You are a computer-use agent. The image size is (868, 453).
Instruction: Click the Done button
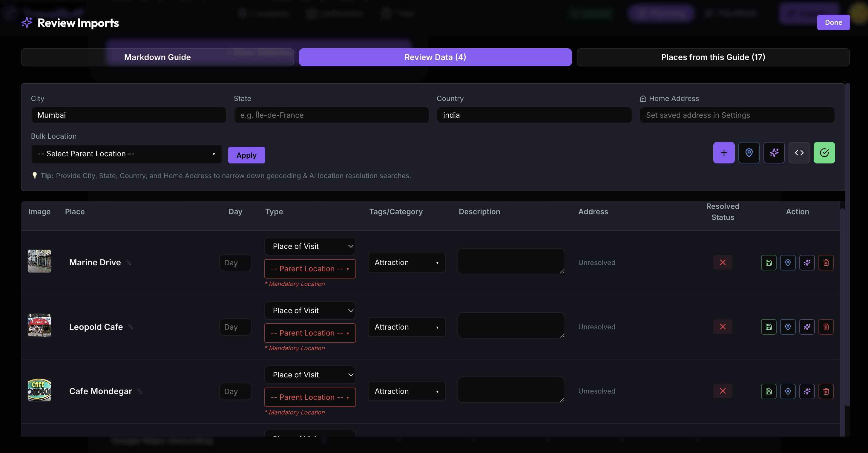point(833,23)
